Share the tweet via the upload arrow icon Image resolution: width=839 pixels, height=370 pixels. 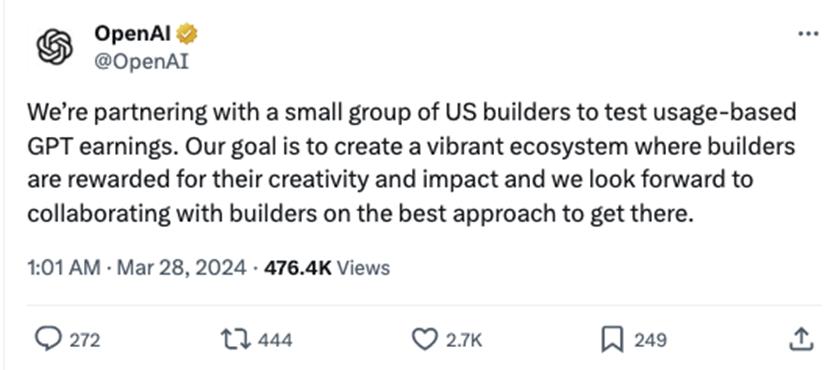(802, 339)
